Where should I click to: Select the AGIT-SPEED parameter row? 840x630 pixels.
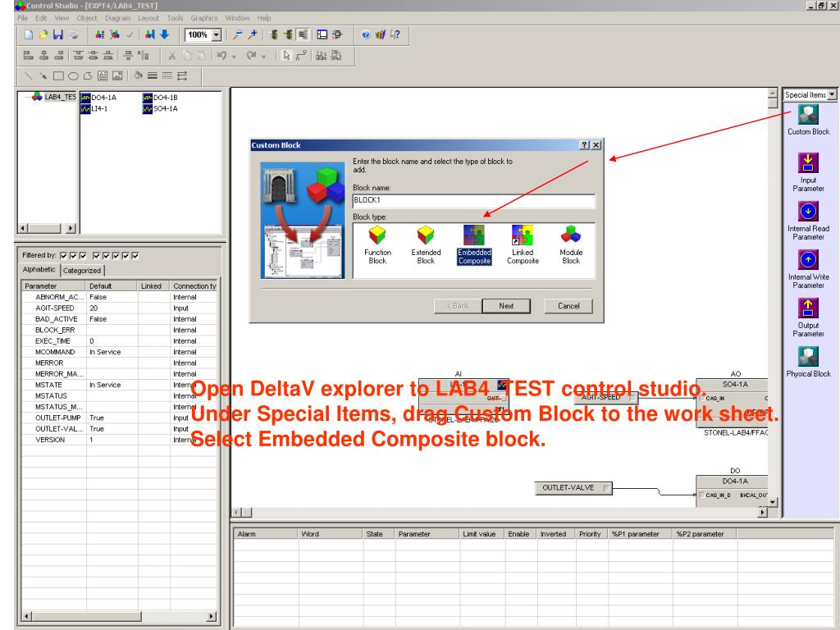coord(120,308)
